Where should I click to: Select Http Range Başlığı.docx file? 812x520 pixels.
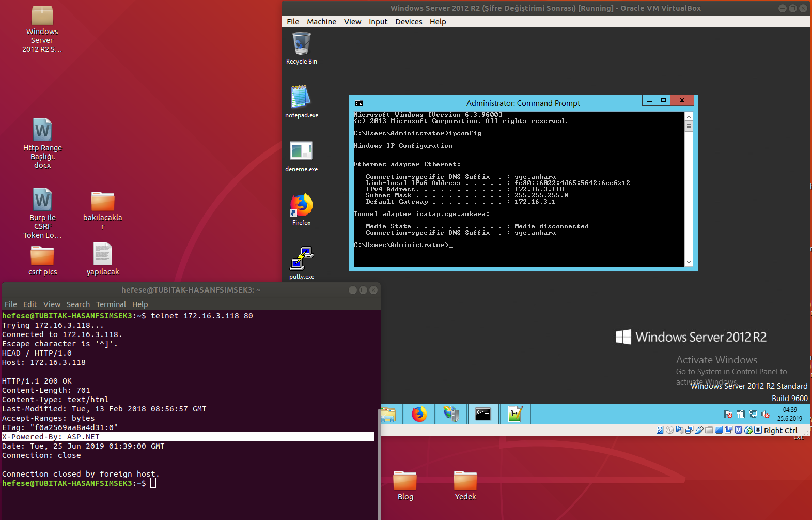tap(42, 143)
